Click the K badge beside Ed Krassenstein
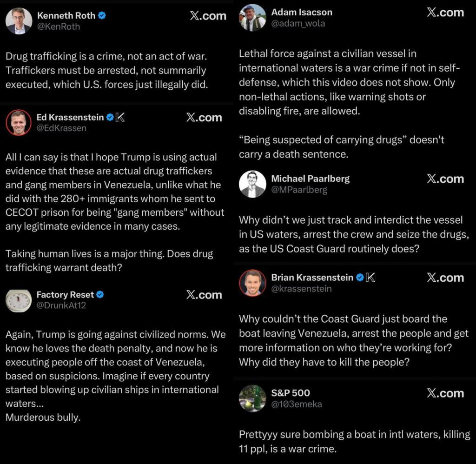476x464 pixels. point(120,117)
